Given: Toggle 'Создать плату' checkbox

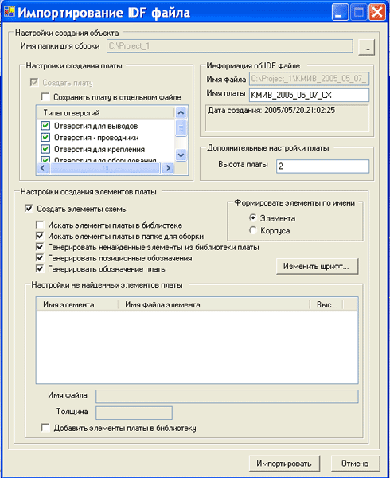Looking at the screenshot, I should pos(34,82).
